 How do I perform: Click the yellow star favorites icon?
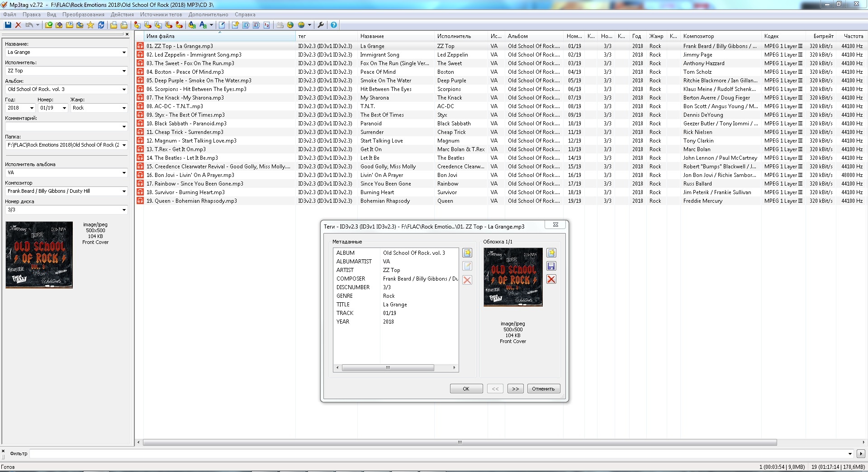tap(90, 25)
